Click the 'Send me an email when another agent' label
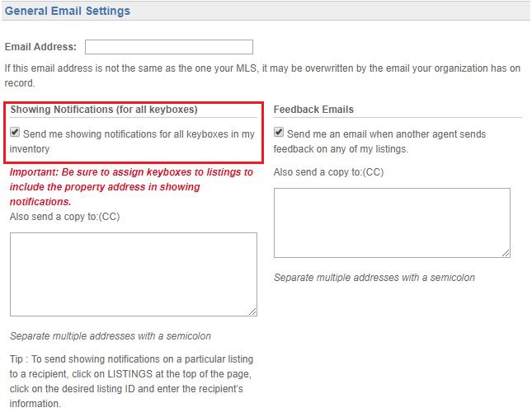The width and height of the screenshot is (532, 417). pos(380,142)
